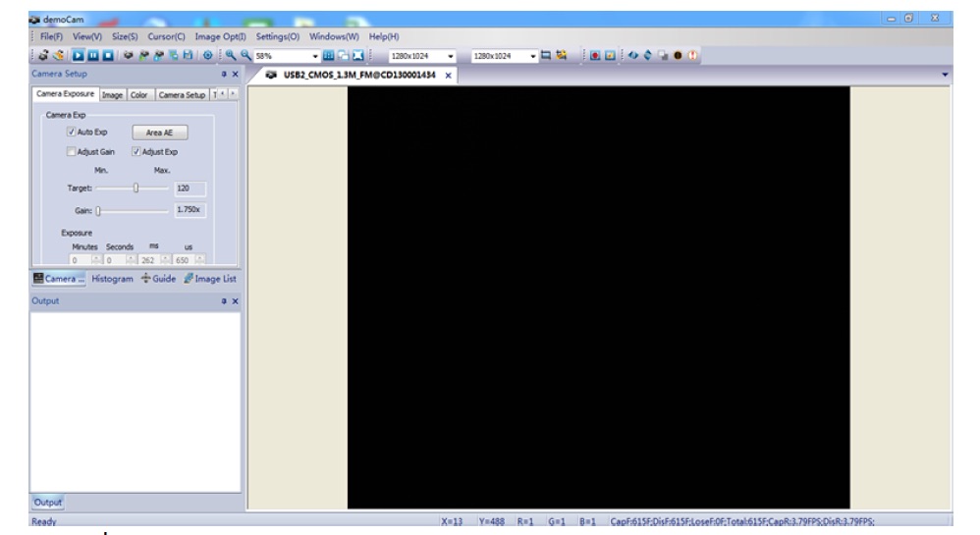Stop the camera preview with the square icon
The width and height of the screenshot is (980, 535).
(108, 56)
